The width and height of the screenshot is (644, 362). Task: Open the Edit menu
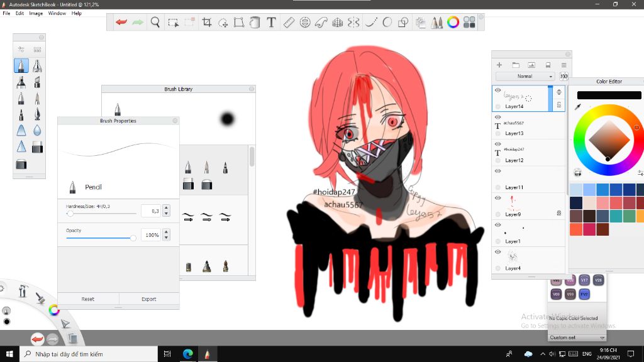pyautogui.click(x=19, y=13)
